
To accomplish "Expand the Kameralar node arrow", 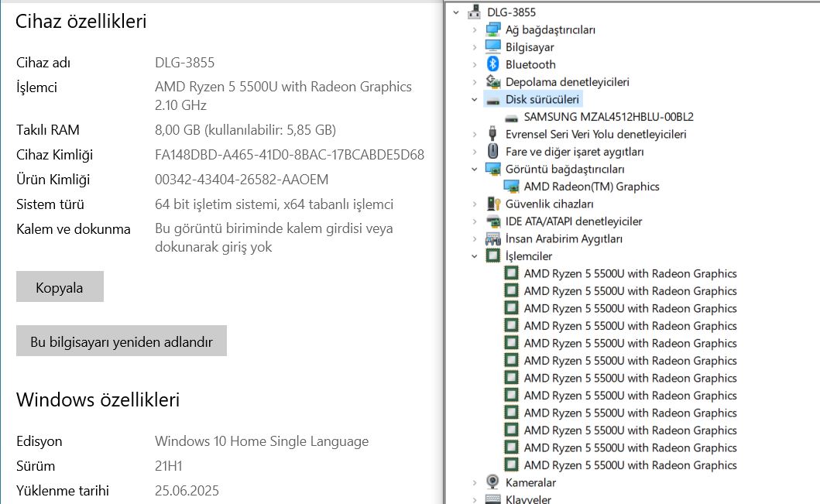I will coord(475,482).
